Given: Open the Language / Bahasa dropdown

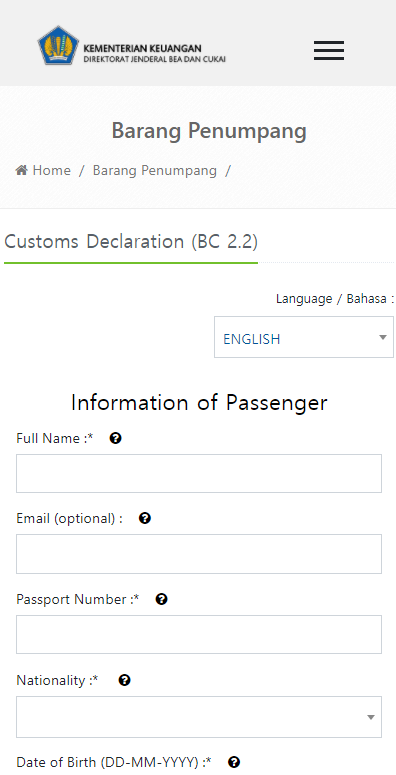Looking at the screenshot, I should [x=304, y=337].
